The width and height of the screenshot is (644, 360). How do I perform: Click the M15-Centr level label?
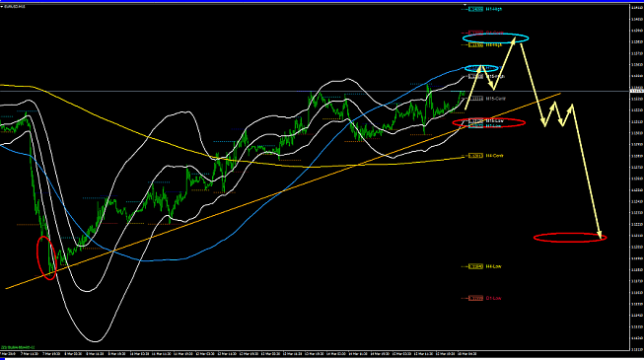coord(495,99)
